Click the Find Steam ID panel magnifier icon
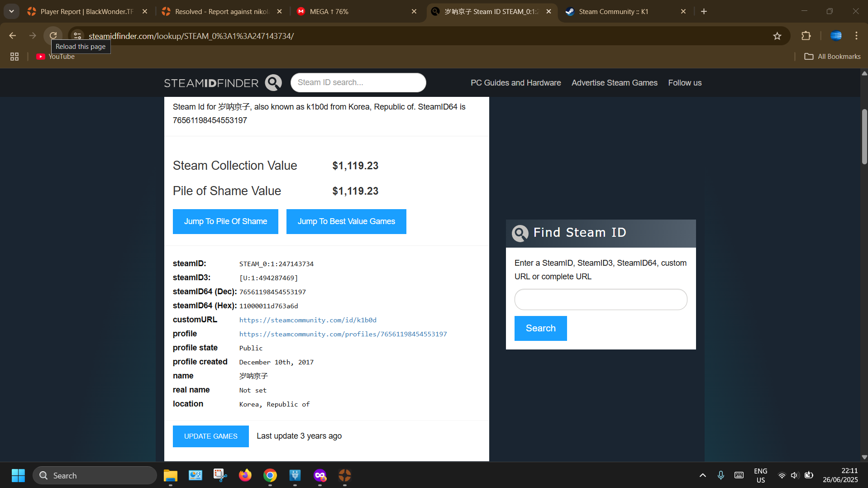Screen dimensions: 868x488 [x=520, y=233]
